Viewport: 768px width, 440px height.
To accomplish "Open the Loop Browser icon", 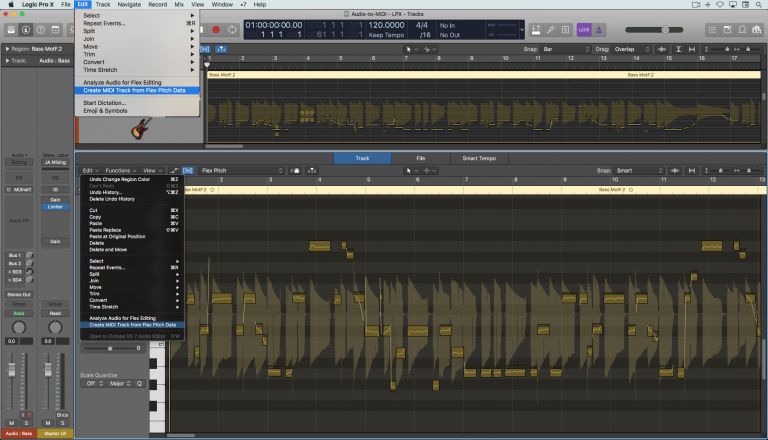I will click(742, 30).
